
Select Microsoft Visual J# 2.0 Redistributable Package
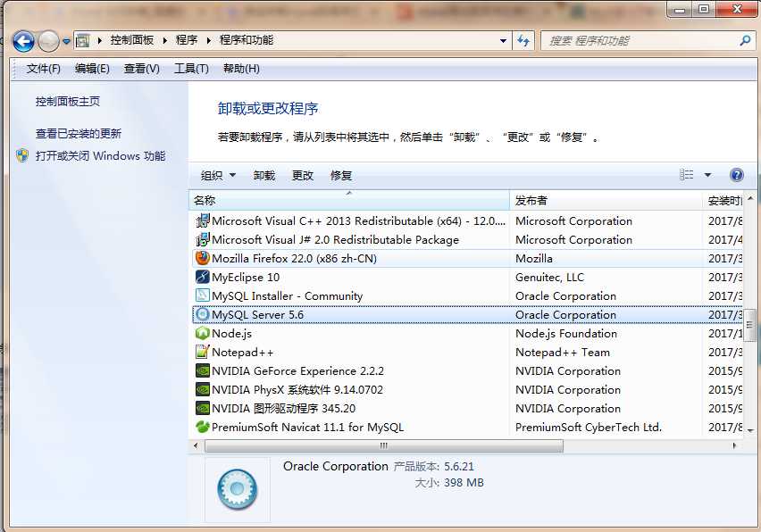coord(335,240)
